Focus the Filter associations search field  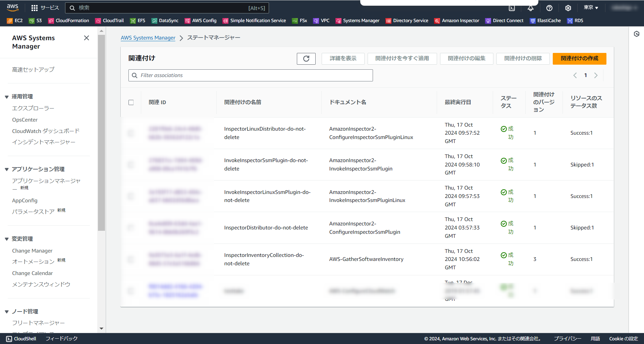coord(251,75)
